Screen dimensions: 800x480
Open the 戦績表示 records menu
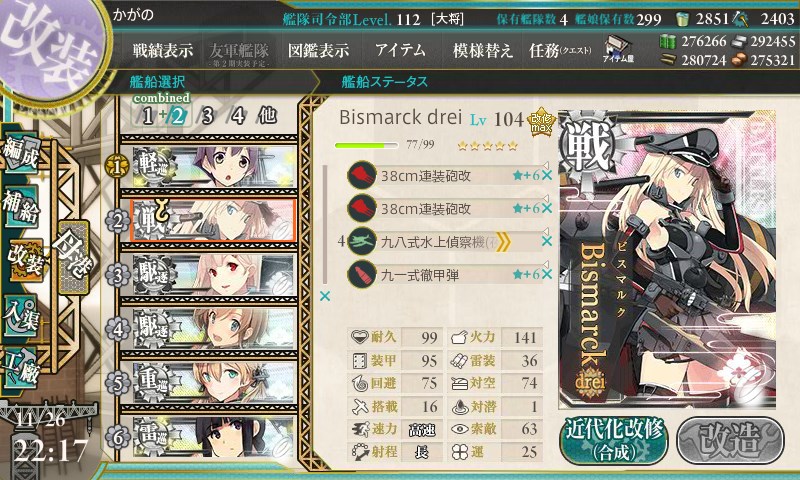pyautogui.click(x=162, y=50)
